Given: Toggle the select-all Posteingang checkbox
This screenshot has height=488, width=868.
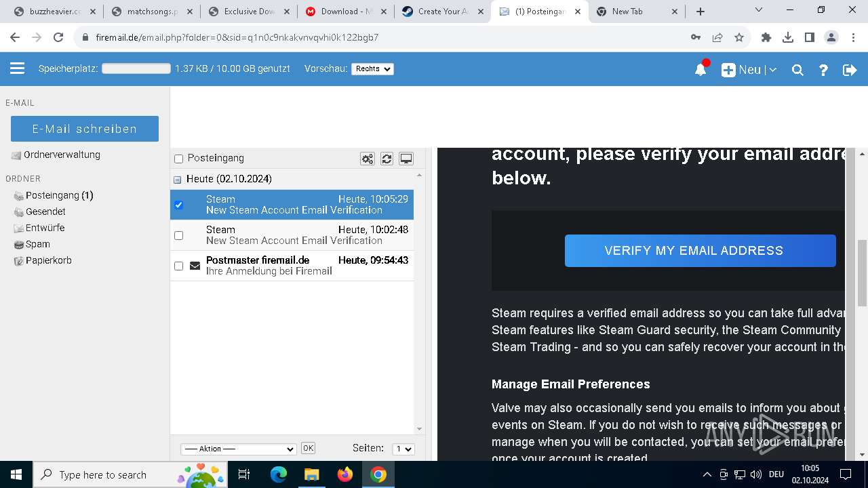Looking at the screenshot, I should pos(179,159).
